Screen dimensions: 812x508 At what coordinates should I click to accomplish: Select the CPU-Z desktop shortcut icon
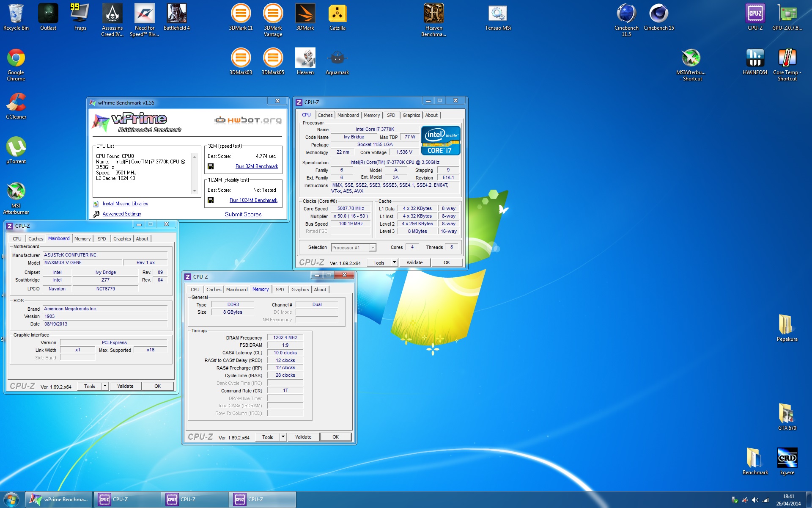(x=755, y=18)
